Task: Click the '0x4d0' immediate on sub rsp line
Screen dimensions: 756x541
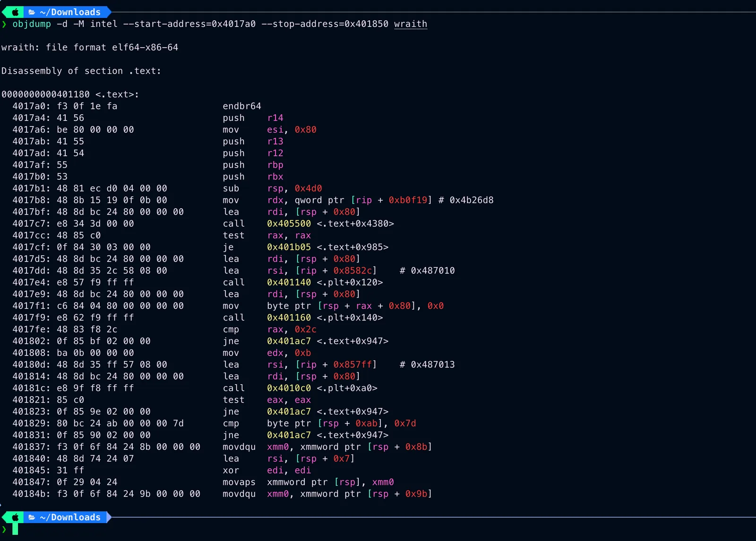Action: coord(309,188)
